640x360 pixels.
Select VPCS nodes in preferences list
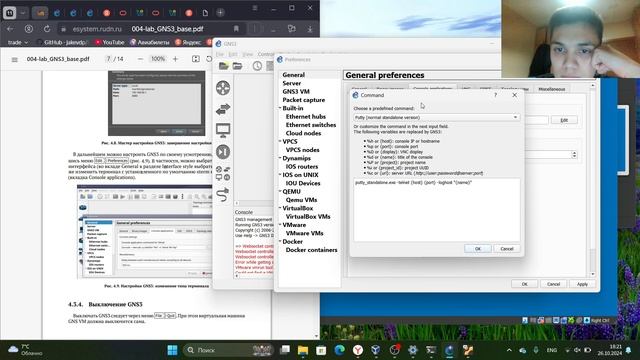302,150
